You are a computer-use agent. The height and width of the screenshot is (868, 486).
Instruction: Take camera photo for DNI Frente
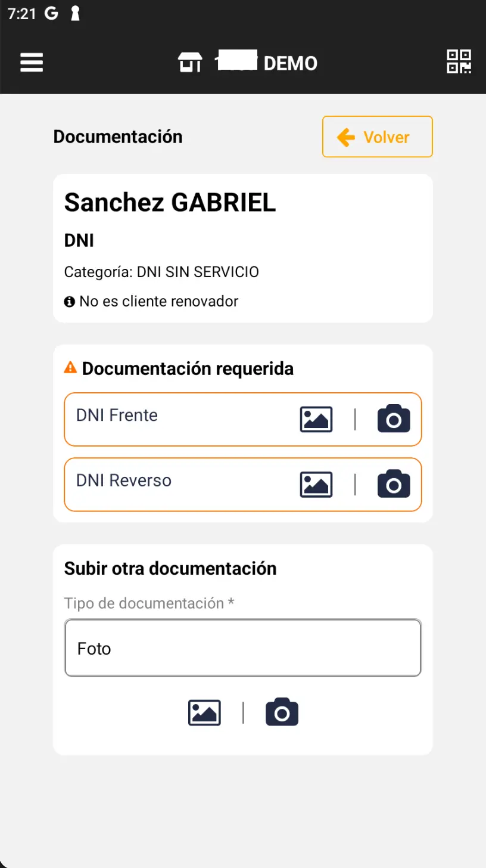(x=394, y=419)
